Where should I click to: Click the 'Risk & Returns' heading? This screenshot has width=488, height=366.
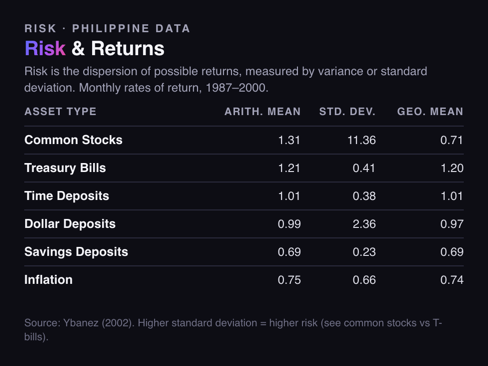click(x=94, y=48)
